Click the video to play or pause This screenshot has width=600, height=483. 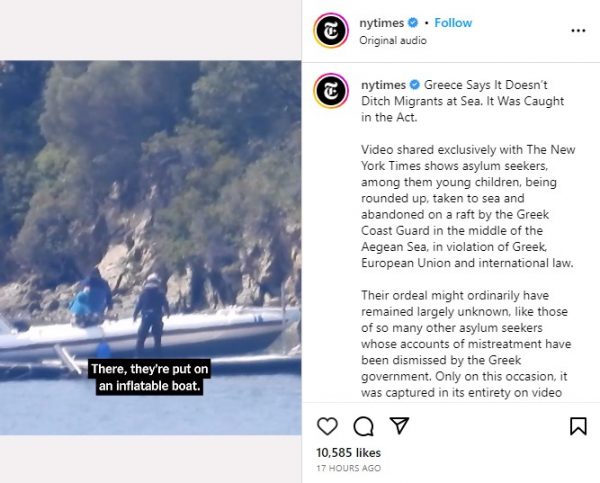tap(150, 248)
